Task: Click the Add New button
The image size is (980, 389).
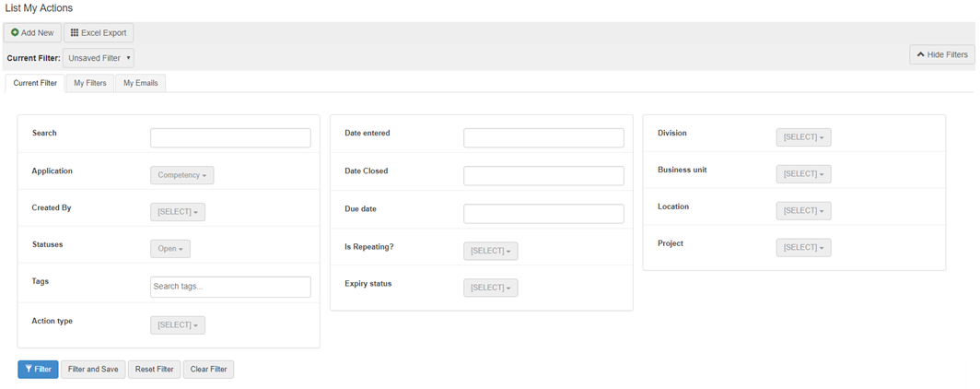Action: tap(32, 33)
